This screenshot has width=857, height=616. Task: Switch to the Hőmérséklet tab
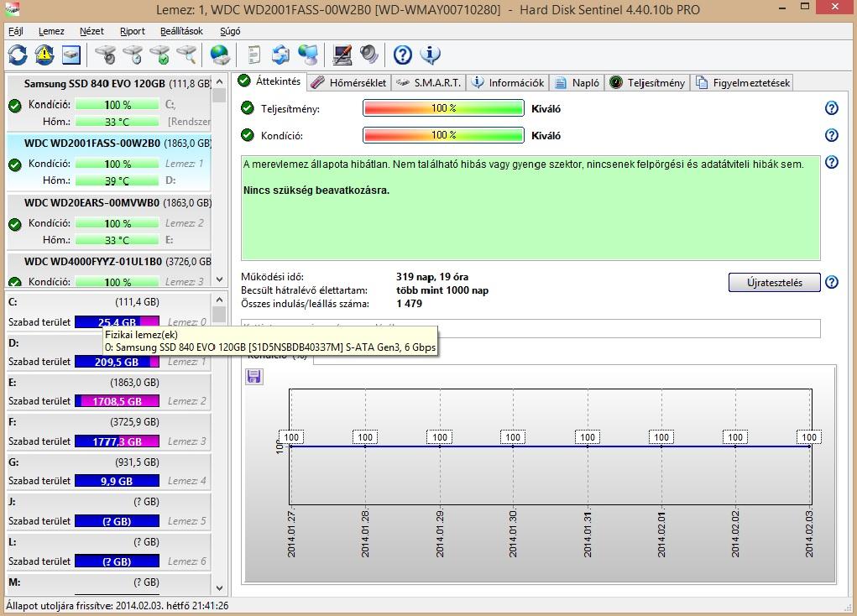tap(349, 82)
